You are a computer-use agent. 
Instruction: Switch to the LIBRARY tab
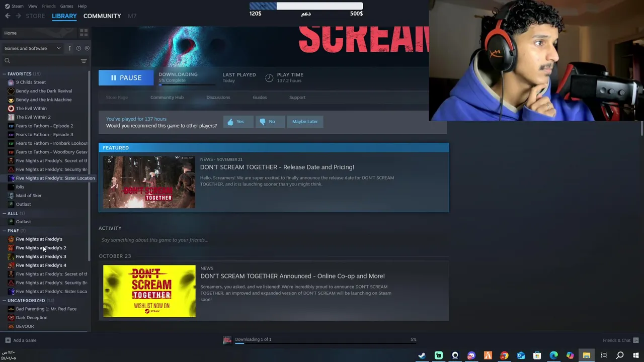64,16
